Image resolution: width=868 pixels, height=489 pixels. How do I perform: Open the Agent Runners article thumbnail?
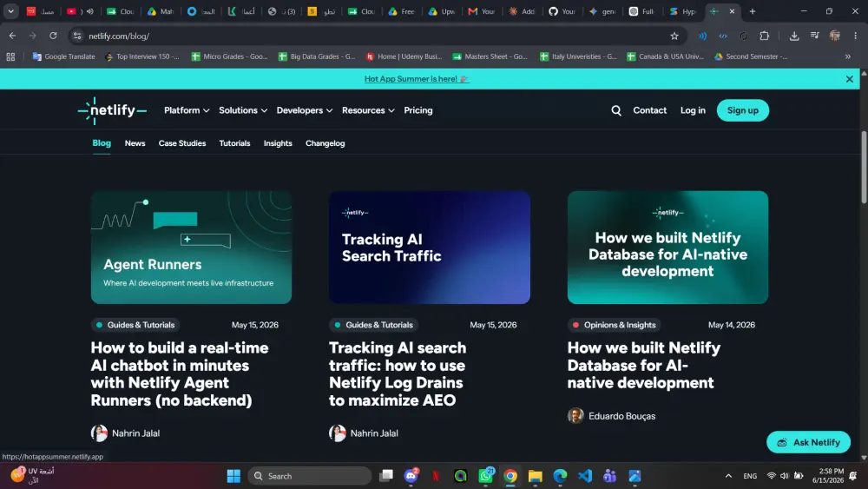point(191,248)
